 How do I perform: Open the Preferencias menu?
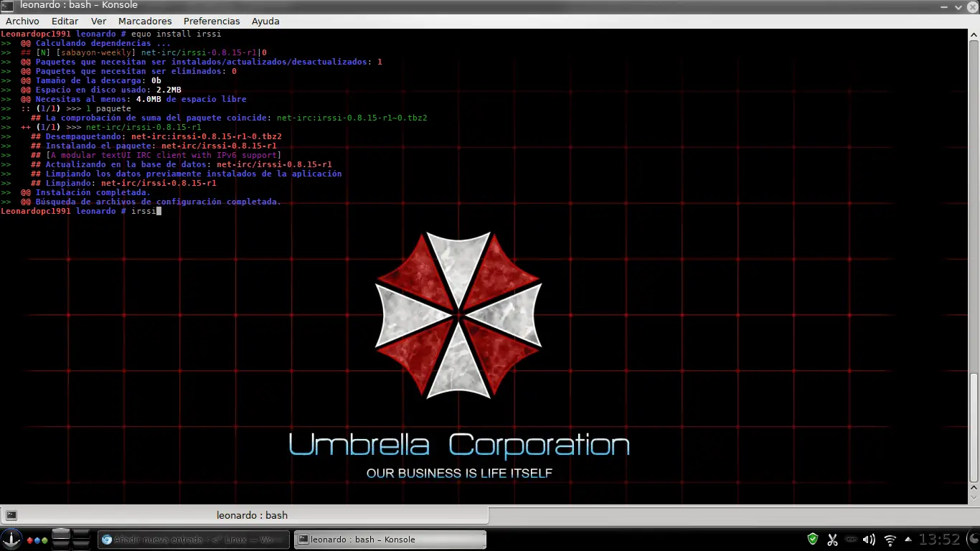click(x=212, y=22)
